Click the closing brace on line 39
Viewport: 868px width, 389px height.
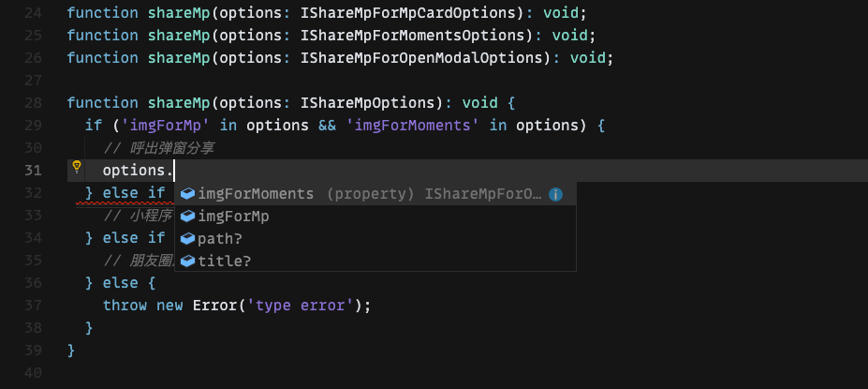click(71, 351)
